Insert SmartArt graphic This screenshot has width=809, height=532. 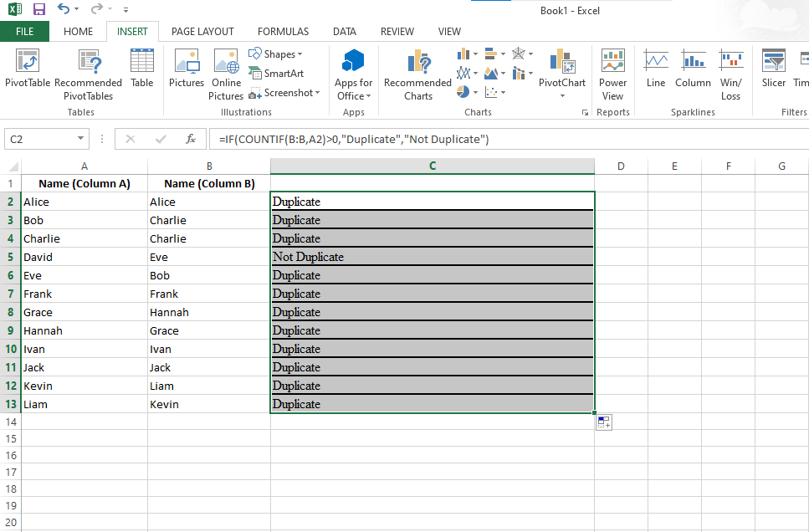click(x=276, y=74)
